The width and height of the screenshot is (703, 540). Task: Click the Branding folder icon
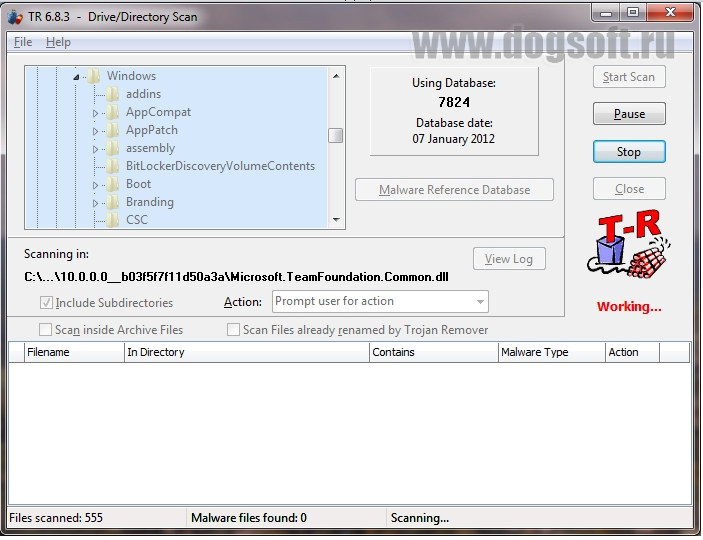[x=113, y=201]
